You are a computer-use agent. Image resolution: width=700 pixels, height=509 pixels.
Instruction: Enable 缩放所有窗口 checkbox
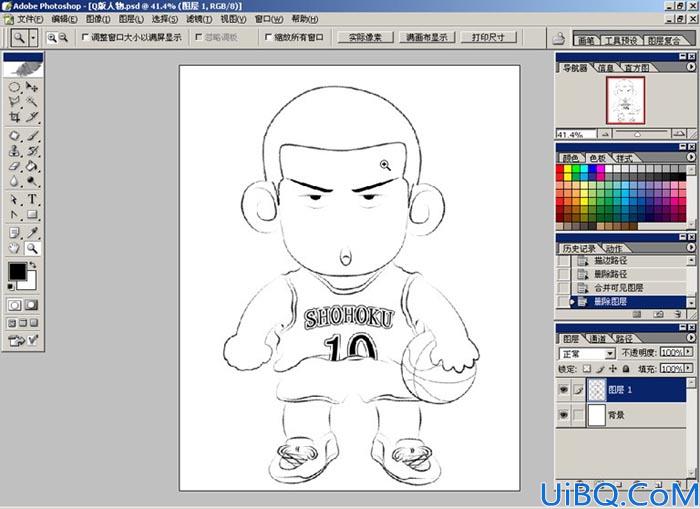point(268,38)
